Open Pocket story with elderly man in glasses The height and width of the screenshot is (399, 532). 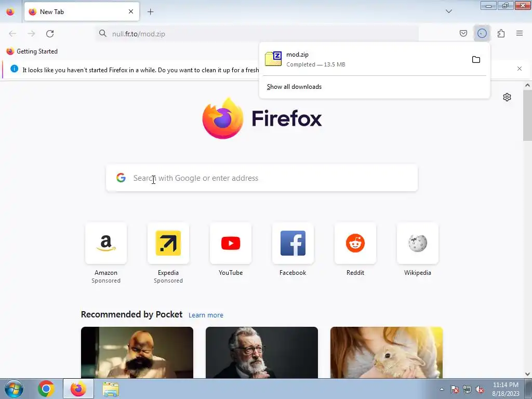(x=262, y=353)
